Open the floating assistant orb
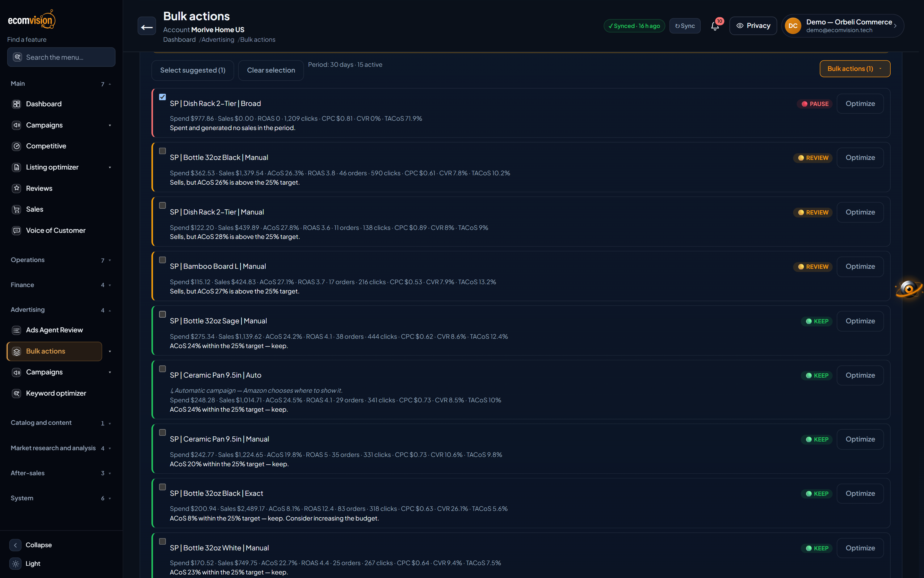Viewport: 924px width, 578px height. [x=909, y=289]
